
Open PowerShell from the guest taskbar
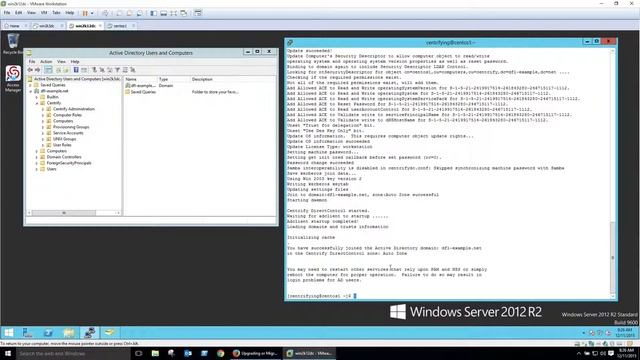tap(48, 332)
